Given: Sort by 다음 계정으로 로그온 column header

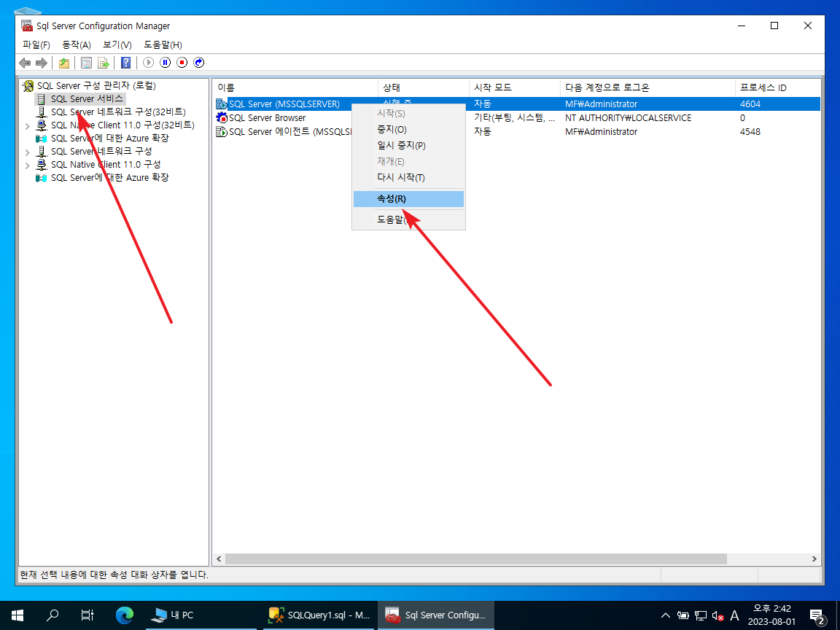Looking at the screenshot, I should [647, 87].
